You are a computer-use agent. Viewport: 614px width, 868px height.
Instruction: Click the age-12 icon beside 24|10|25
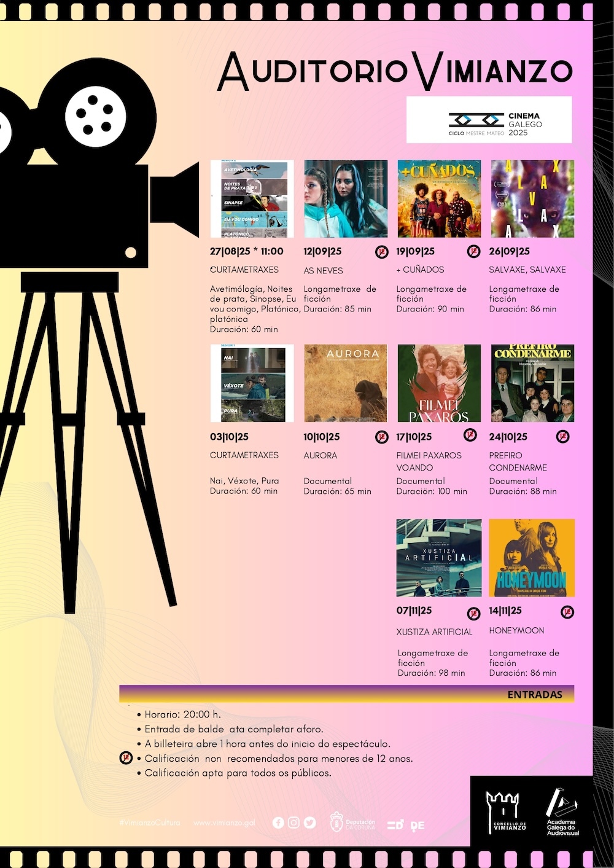pyautogui.click(x=562, y=437)
